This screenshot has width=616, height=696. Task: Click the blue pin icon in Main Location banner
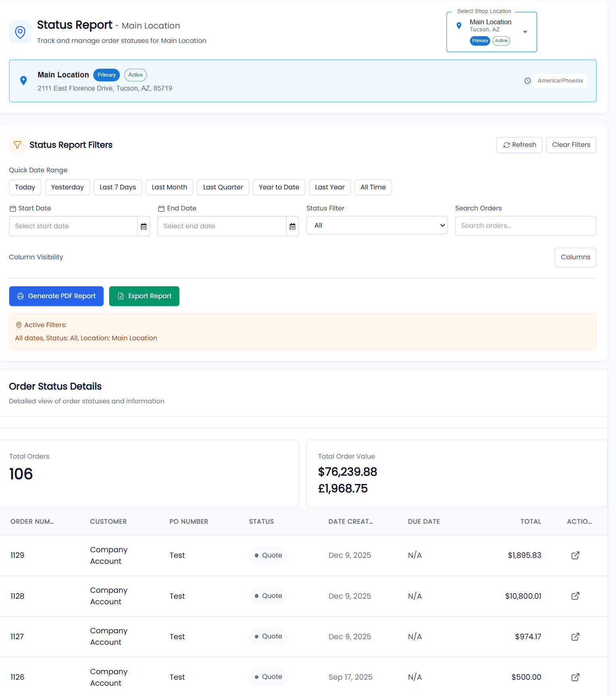pyautogui.click(x=23, y=81)
